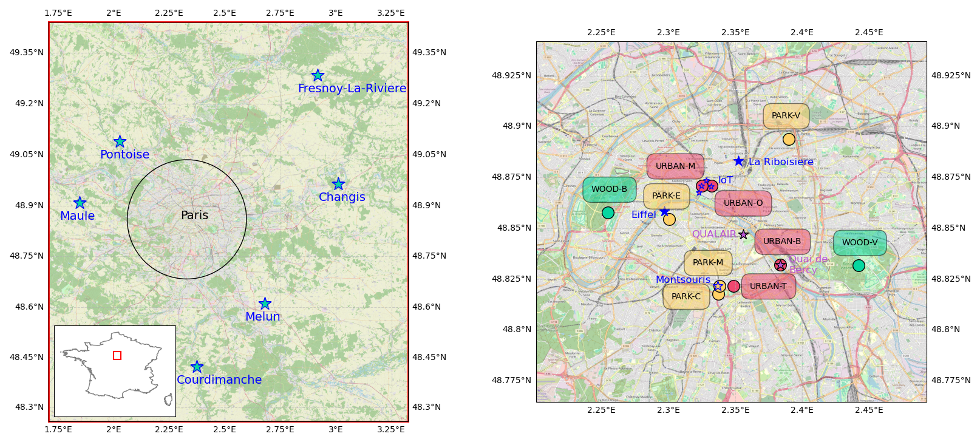Click the Fresnoy-La-Riviere star marker
Image resolution: width=980 pixels, height=442 pixels.
[318, 75]
